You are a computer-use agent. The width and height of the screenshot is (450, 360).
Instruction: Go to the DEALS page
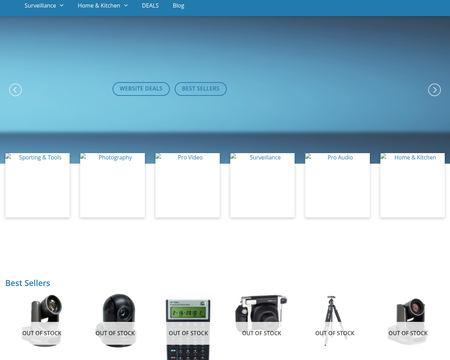pyautogui.click(x=150, y=6)
